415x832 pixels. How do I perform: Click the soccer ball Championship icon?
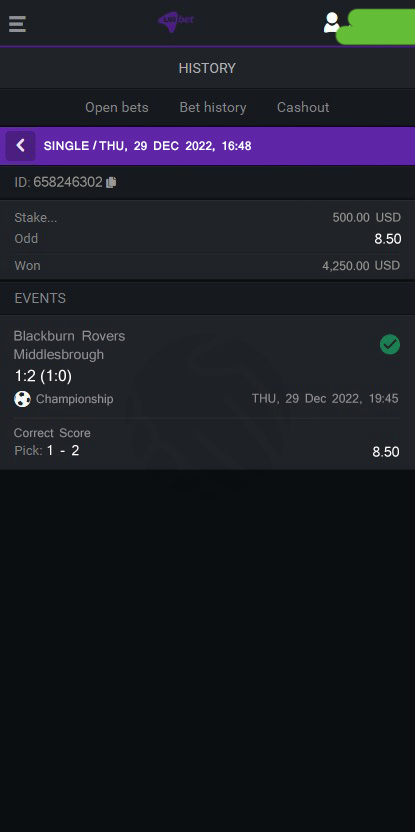point(22,399)
